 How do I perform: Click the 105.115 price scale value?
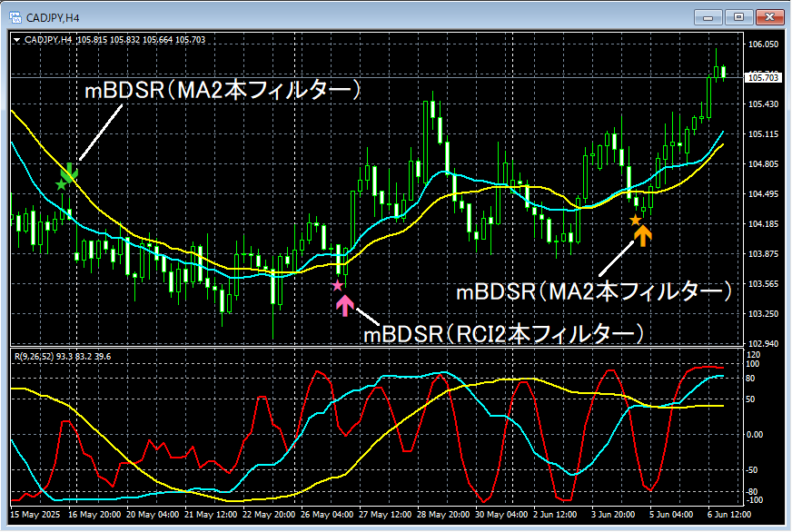763,133
